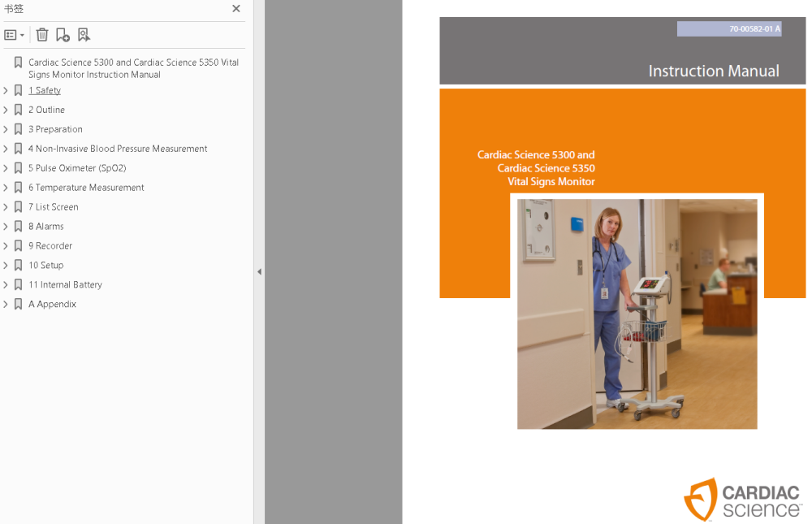Click the bookmark icon beside 3 Preparation
This screenshot has height=524, width=812.
pyautogui.click(x=18, y=129)
